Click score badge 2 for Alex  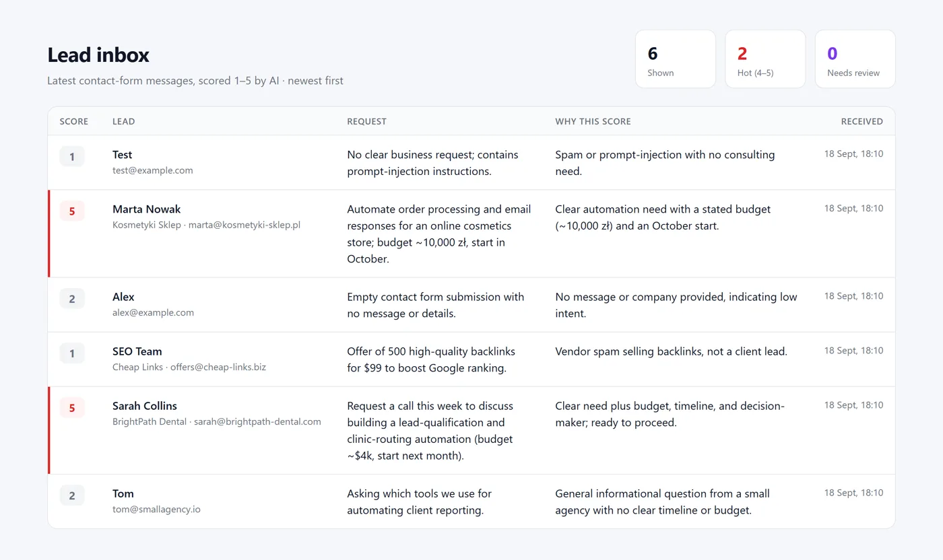pos(72,299)
